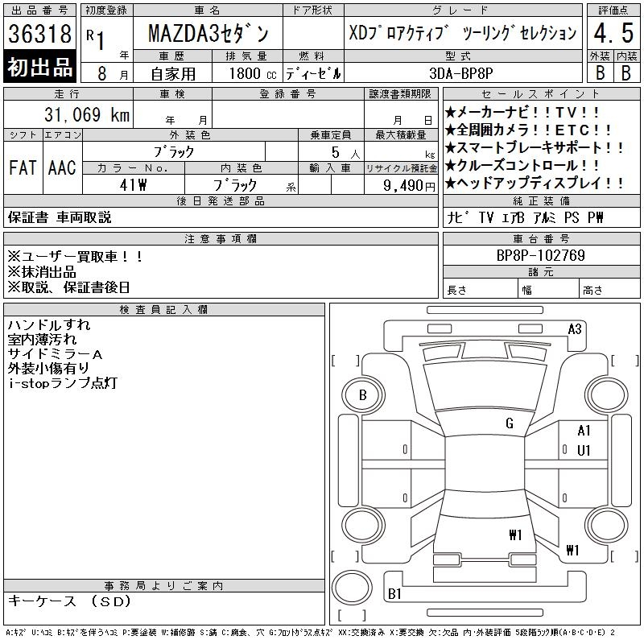Click displacement value 1800 cc

point(253,73)
